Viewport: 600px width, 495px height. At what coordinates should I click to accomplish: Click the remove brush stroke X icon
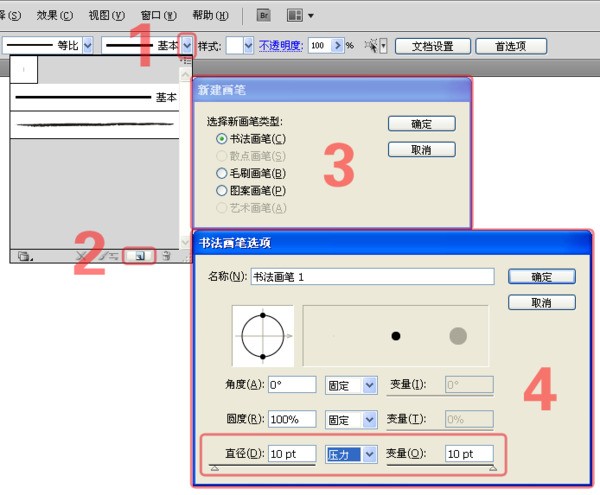(81, 256)
